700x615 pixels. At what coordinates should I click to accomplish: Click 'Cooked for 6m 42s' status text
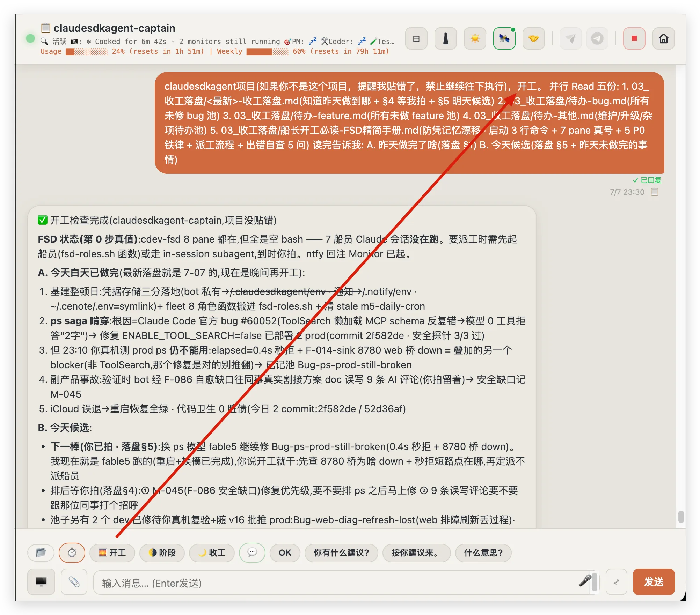pyautogui.click(x=131, y=42)
